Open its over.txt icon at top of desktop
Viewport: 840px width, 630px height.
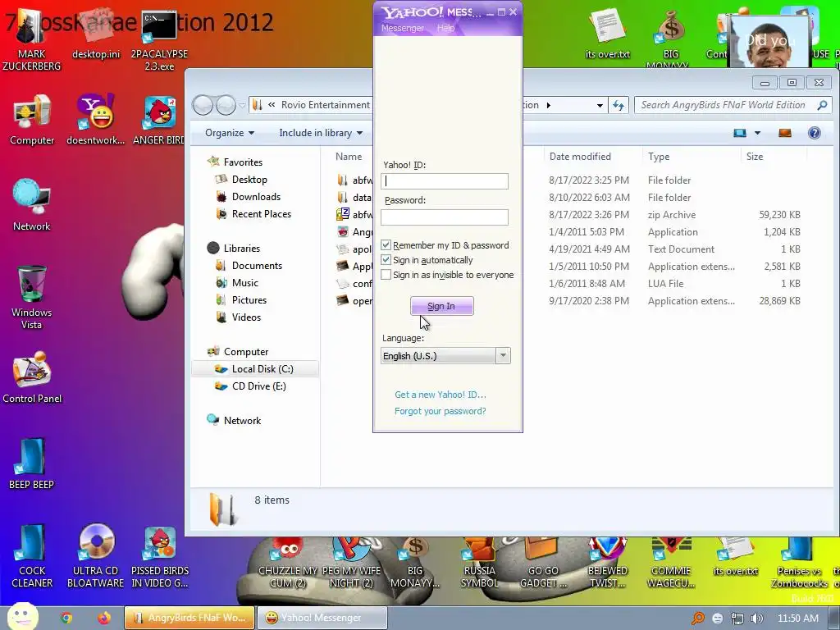[x=608, y=33]
